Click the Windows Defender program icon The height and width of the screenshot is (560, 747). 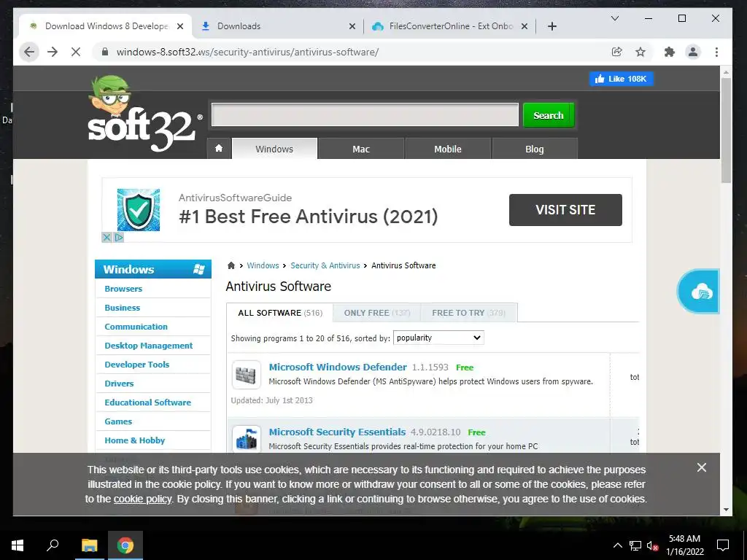coord(247,375)
